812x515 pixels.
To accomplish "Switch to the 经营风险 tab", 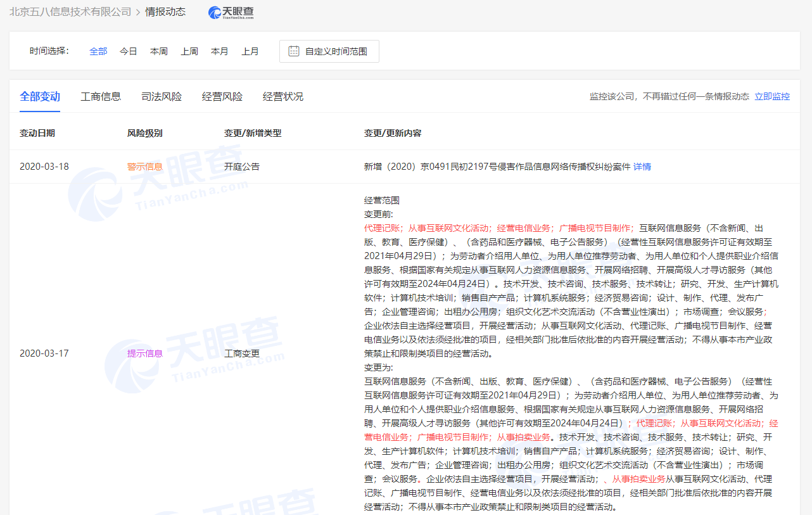I will tap(222, 96).
